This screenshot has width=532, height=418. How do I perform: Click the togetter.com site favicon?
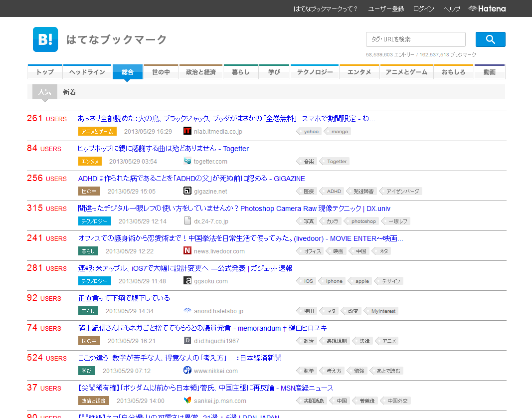(x=187, y=161)
